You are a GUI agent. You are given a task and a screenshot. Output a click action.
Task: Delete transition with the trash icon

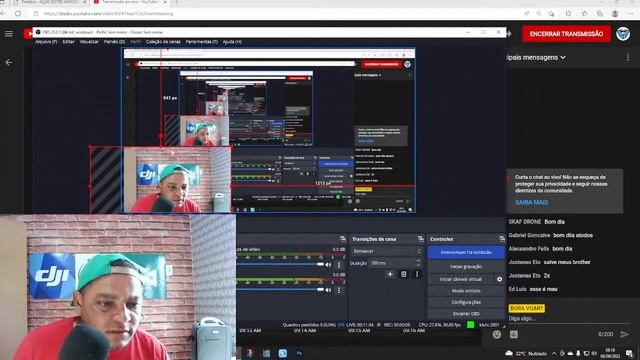point(403,274)
